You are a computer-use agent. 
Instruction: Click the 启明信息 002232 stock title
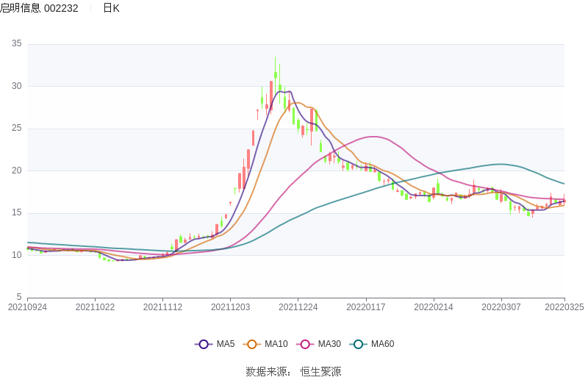[x=39, y=8]
